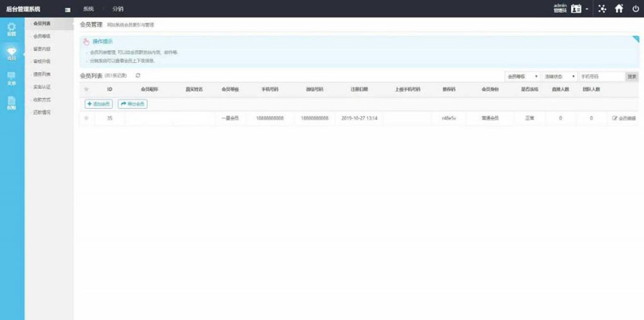
Task: Click the 一星会员 level cell
Action: tap(231, 118)
